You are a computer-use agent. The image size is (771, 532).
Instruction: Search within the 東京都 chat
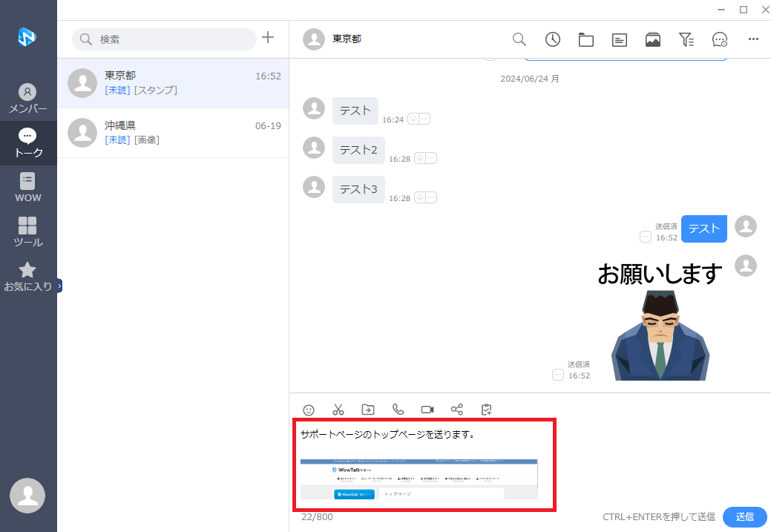pyautogui.click(x=519, y=39)
